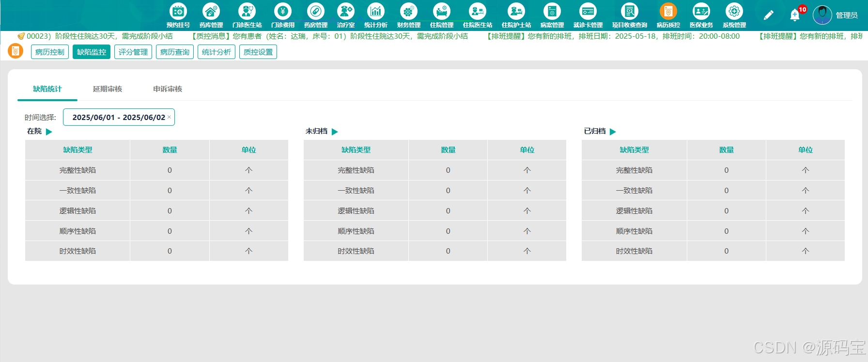
Task: Click 逻辑性缺陷 row in 已归档 table
Action: point(713,211)
